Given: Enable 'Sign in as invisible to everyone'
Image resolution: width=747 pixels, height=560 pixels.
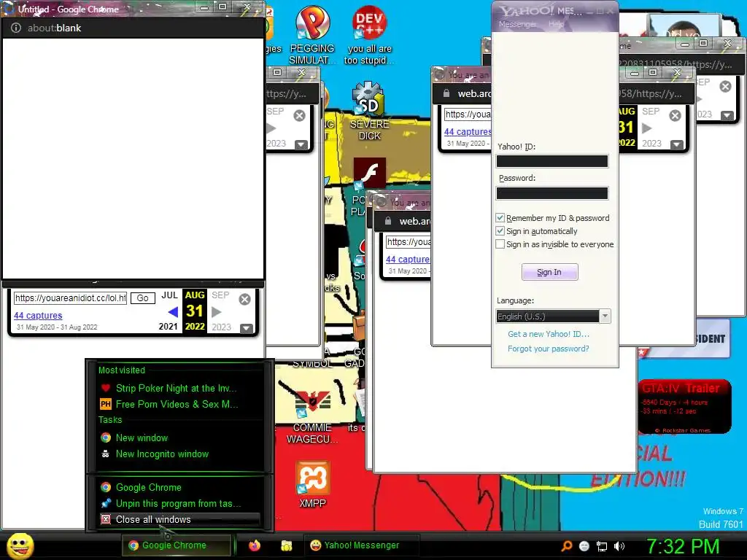Looking at the screenshot, I should 500,244.
